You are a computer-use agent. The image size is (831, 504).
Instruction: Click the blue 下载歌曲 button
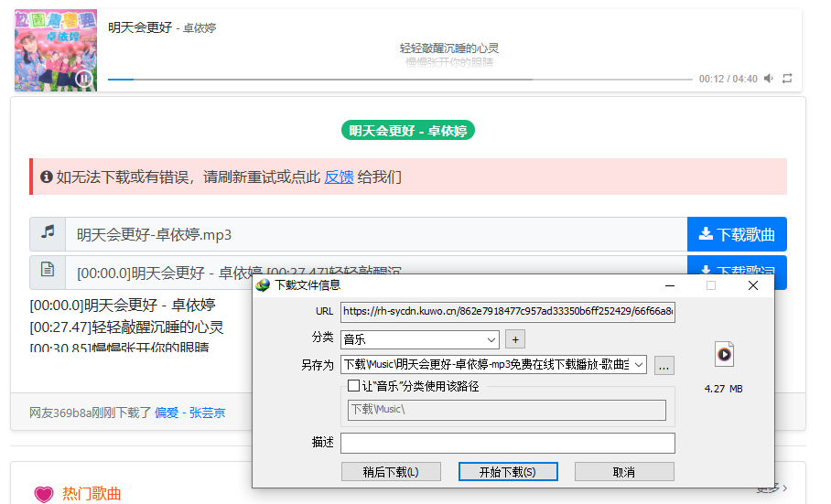click(737, 234)
